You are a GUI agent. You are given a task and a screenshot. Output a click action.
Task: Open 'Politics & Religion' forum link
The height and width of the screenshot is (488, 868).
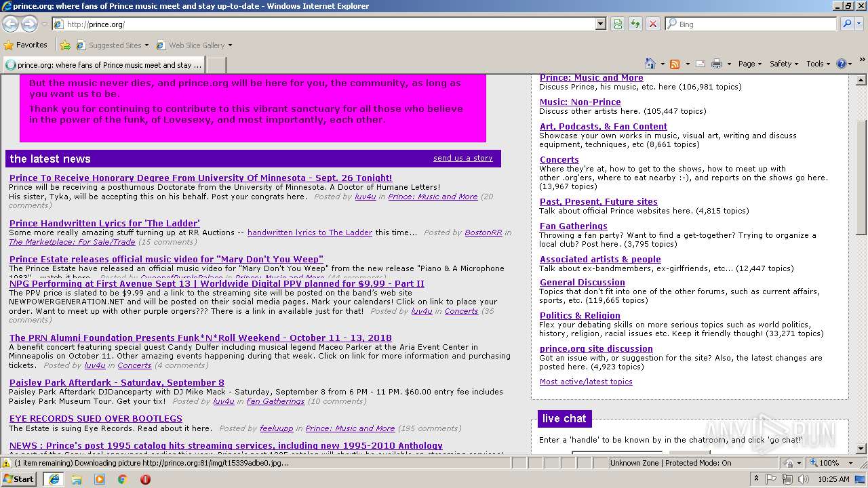580,315
